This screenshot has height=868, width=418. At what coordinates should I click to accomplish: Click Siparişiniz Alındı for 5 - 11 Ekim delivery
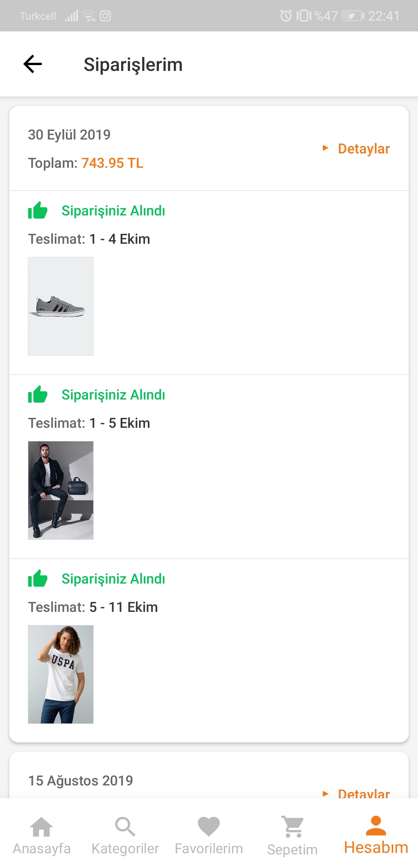(113, 579)
